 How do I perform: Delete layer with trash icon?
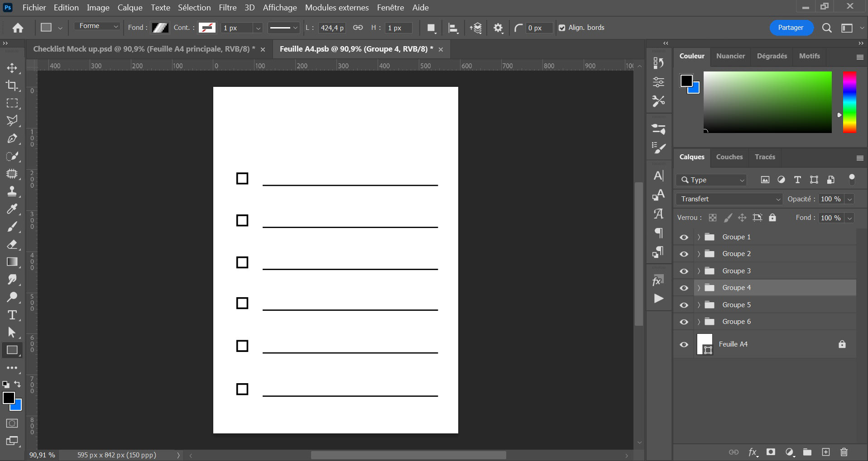click(844, 452)
